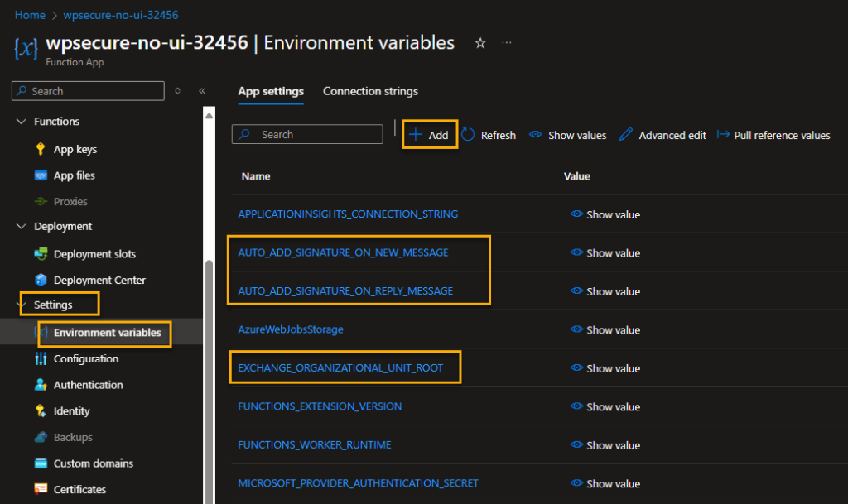The width and height of the screenshot is (848, 504).
Task: Focus the app settings Search field
Action: (307, 134)
